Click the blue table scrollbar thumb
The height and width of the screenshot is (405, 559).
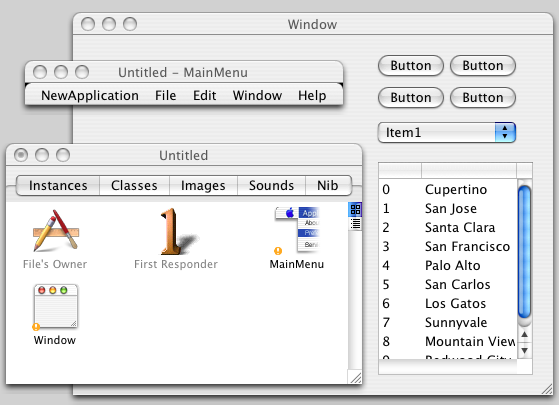(524, 252)
